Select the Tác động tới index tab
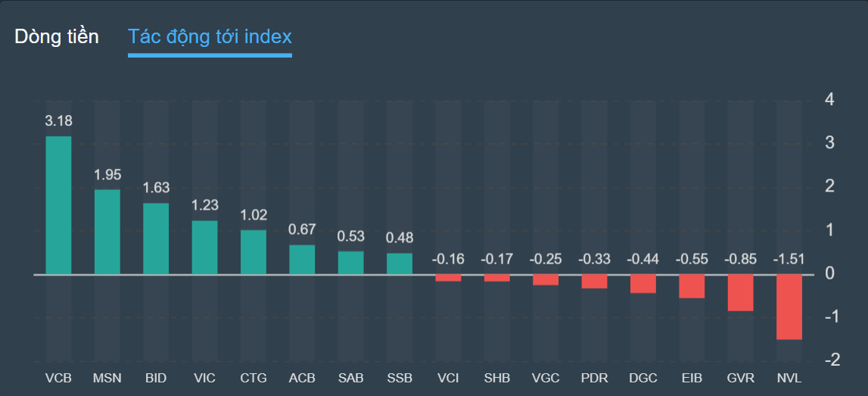Image resolution: width=868 pixels, height=396 pixels. [x=210, y=36]
